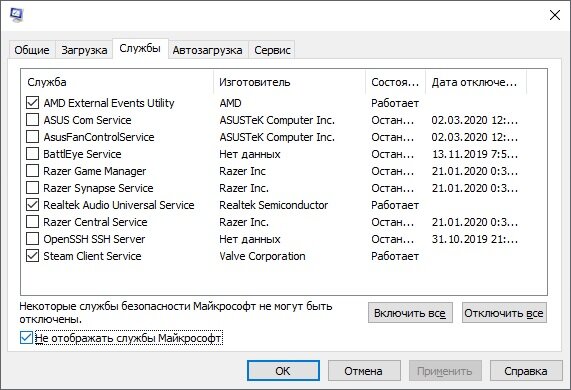The width and height of the screenshot is (571, 390).
Task: Check the Razer Synapse Service box
Action: coord(32,188)
